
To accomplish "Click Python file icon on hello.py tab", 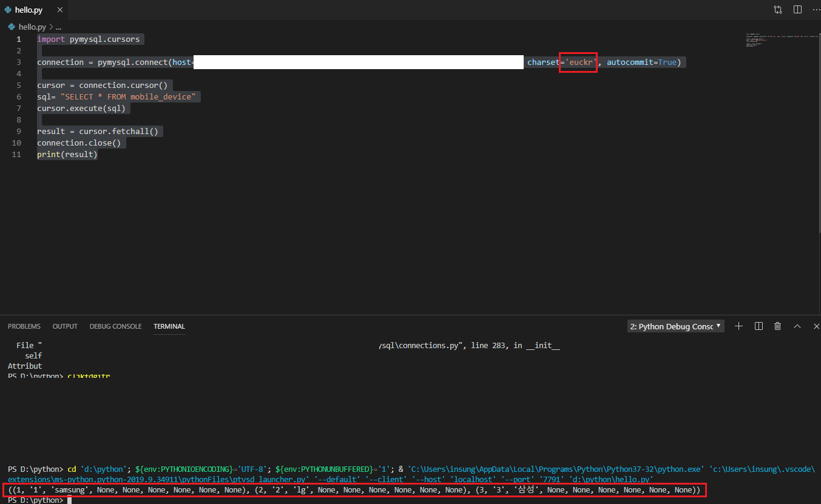I will [x=7, y=10].
